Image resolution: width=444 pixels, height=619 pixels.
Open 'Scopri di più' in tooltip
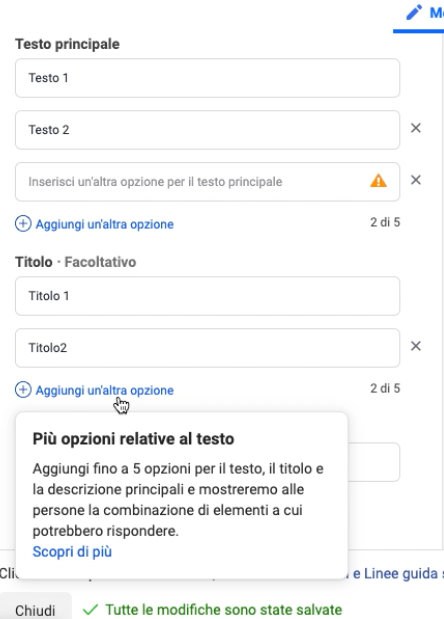(72, 551)
